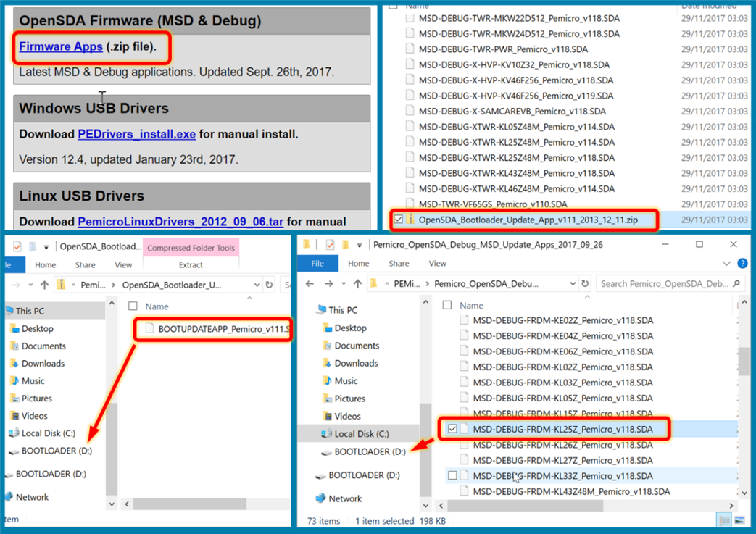This screenshot has height=534, width=756.
Task: Click the Search Pemicro_OpenSDA_Deb... field
Action: 663,284
